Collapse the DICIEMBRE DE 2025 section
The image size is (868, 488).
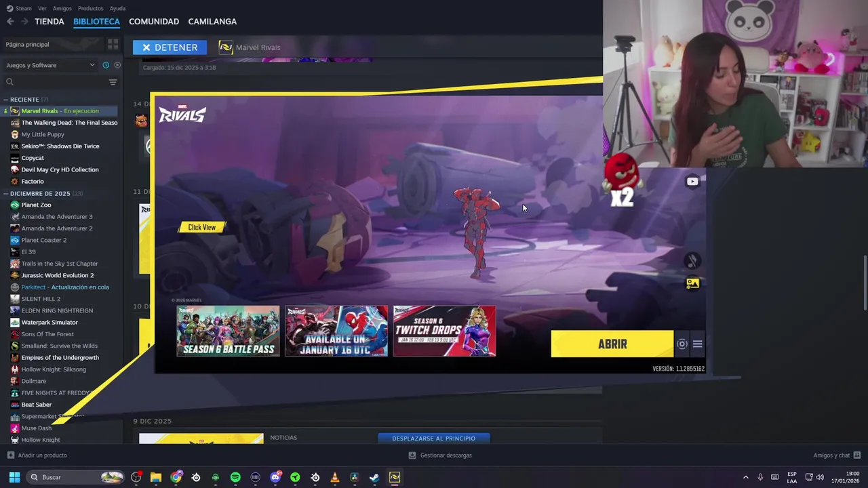[39, 194]
